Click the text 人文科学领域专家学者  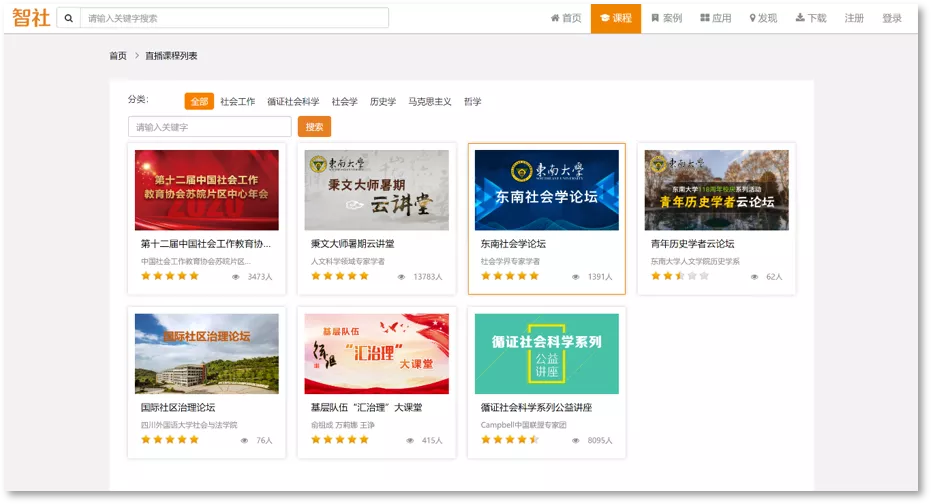click(347, 261)
